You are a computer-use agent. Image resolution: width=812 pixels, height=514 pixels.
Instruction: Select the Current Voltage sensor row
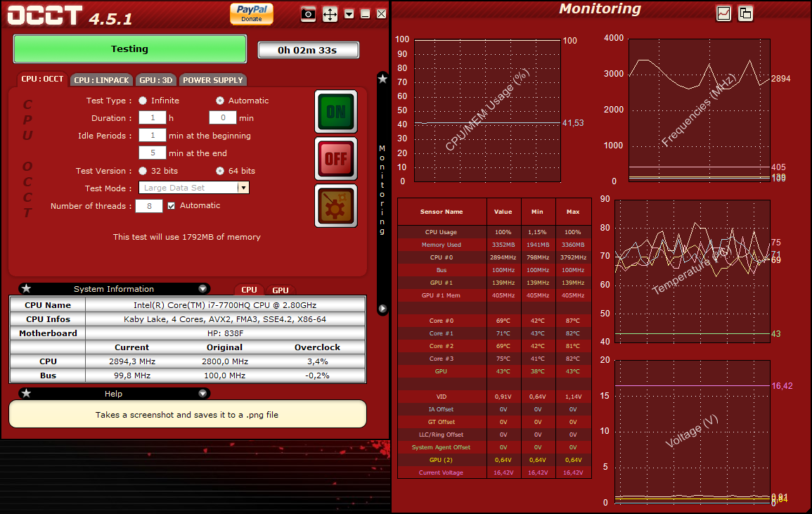pyautogui.click(x=494, y=473)
